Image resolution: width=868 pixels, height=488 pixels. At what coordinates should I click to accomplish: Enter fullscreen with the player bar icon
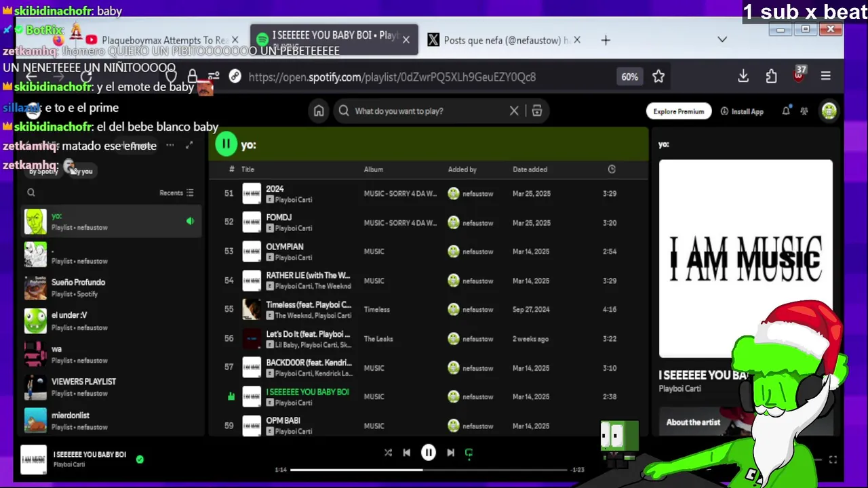point(833,460)
